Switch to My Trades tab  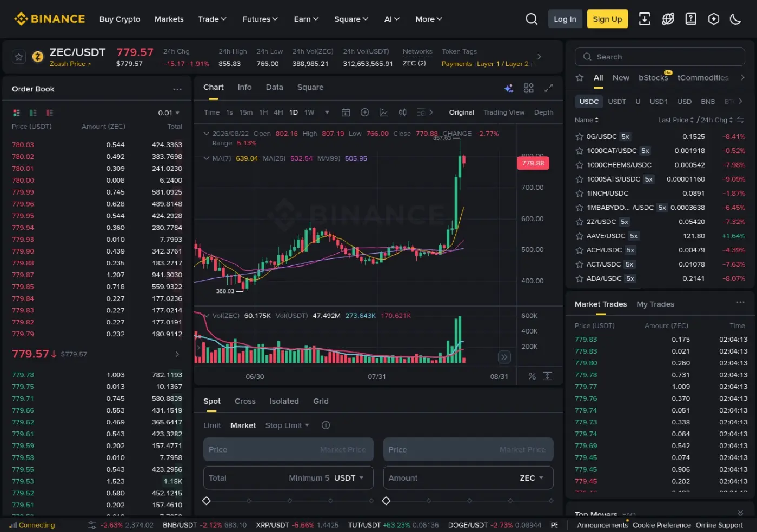tap(655, 304)
